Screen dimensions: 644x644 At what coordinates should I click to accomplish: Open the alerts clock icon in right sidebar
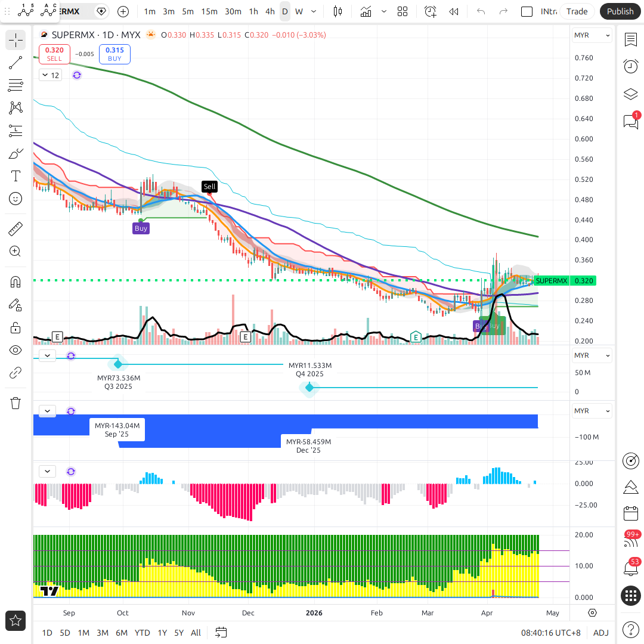(631, 66)
